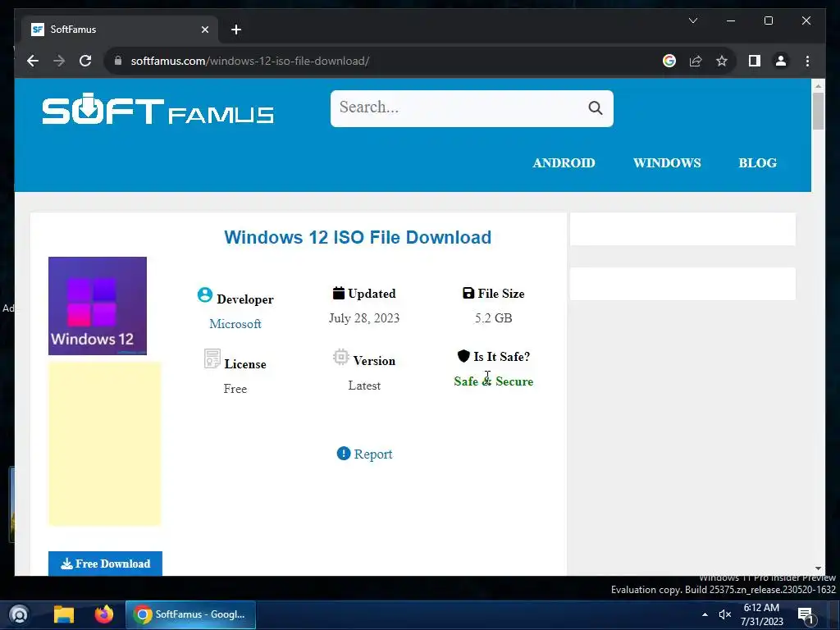
Task: Focus the Search... input field
Action: (458, 108)
